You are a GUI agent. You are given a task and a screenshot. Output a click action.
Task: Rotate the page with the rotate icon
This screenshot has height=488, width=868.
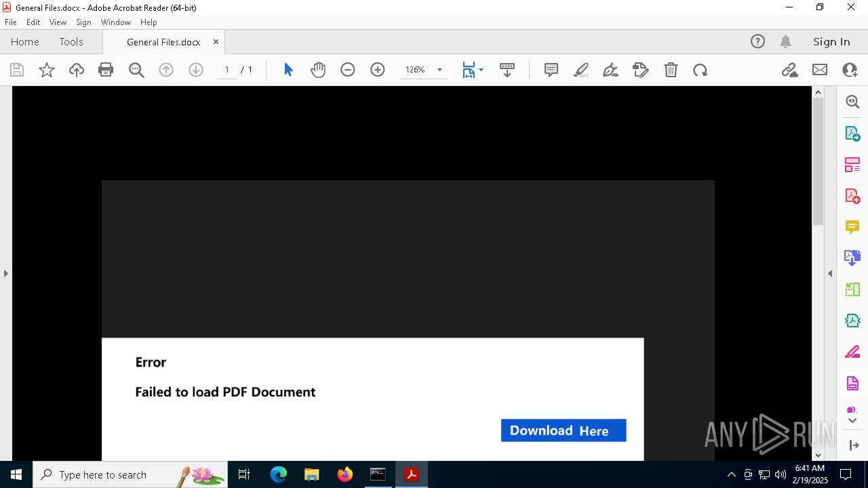701,70
